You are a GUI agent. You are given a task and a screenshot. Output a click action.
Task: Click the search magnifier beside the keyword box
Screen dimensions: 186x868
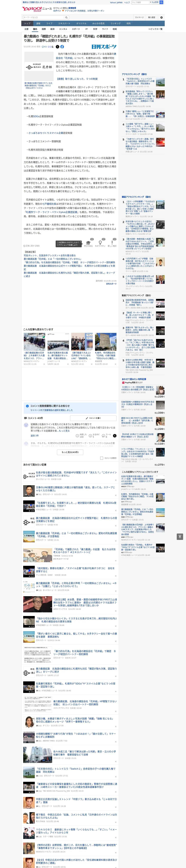[66, 17]
